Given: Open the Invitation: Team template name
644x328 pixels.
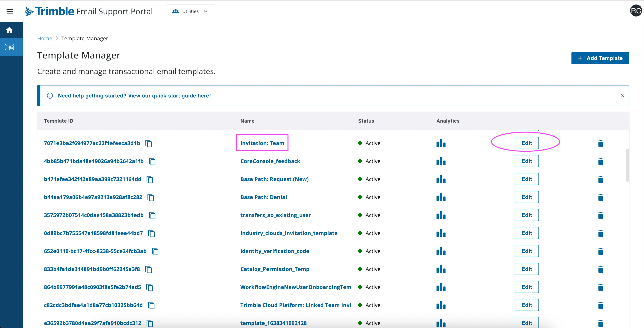Looking at the screenshot, I should (262, 143).
